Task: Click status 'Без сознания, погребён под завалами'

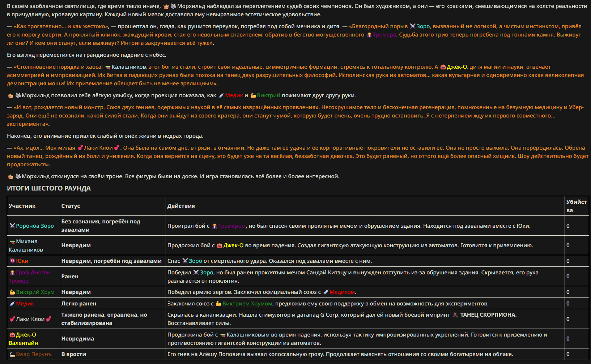Action: (x=101, y=226)
